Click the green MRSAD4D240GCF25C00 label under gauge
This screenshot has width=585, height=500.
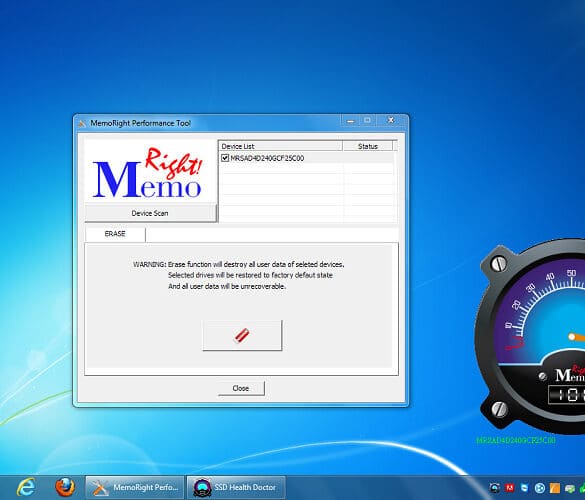click(516, 440)
